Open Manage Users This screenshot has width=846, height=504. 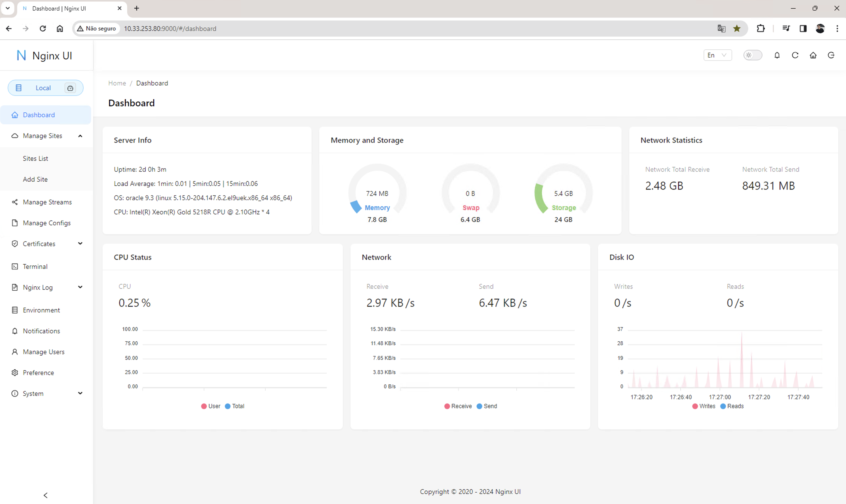(x=43, y=352)
